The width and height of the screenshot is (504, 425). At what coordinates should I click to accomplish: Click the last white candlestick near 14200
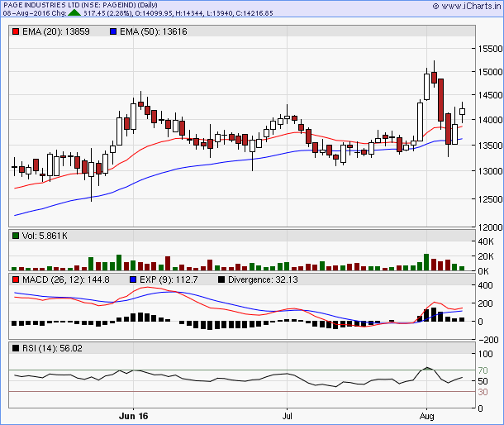[462, 112]
